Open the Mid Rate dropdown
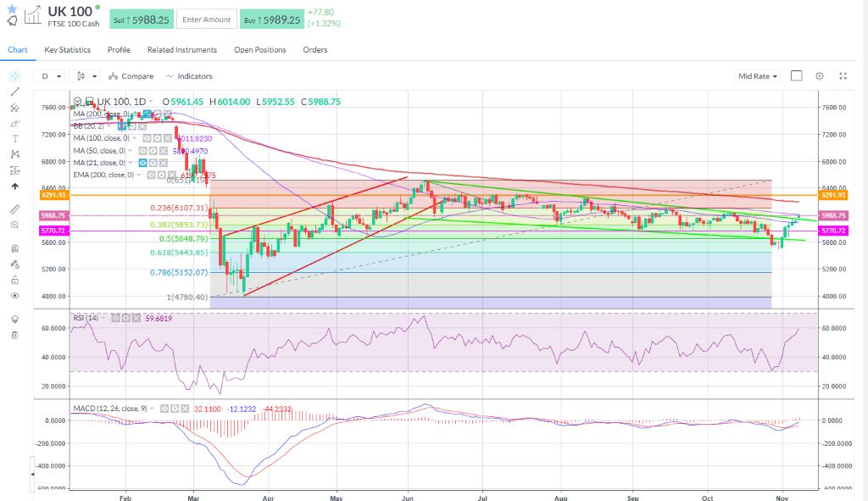868x501 pixels. click(757, 76)
